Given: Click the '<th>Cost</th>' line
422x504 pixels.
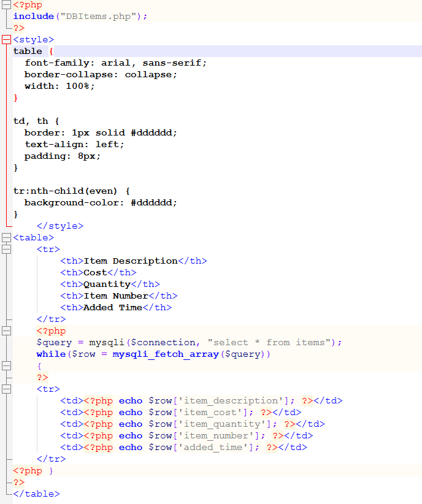Looking at the screenshot, I should click(98, 273).
